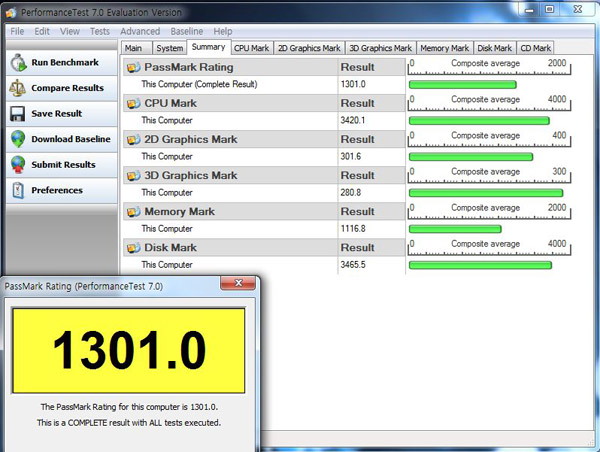
Task: Click the Memory Mark green result bar
Action: coord(455,229)
